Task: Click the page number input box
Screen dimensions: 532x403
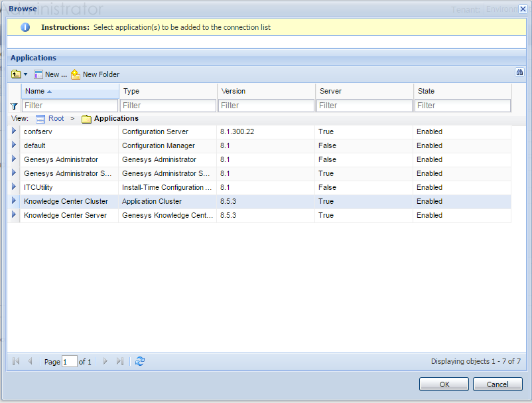Action: [x=70, y=362]
